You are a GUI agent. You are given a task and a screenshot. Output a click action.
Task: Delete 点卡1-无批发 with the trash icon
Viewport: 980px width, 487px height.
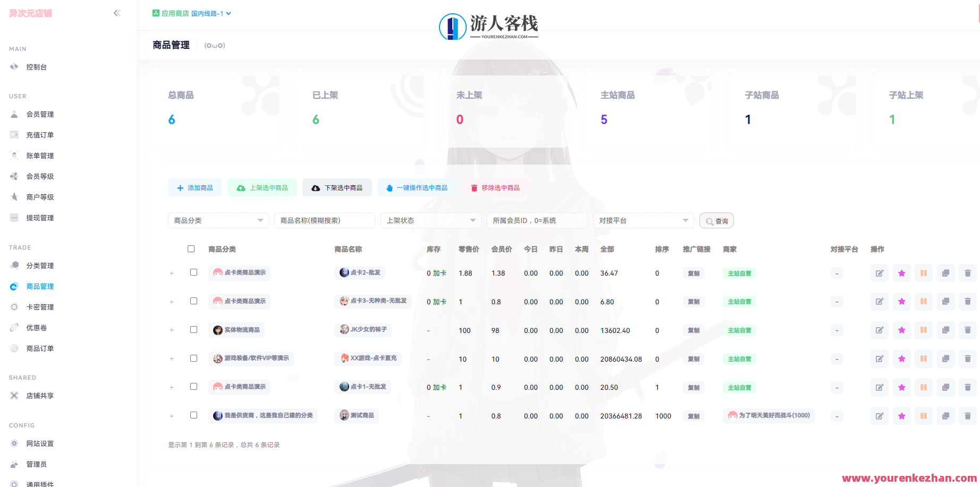pos(967,387)
